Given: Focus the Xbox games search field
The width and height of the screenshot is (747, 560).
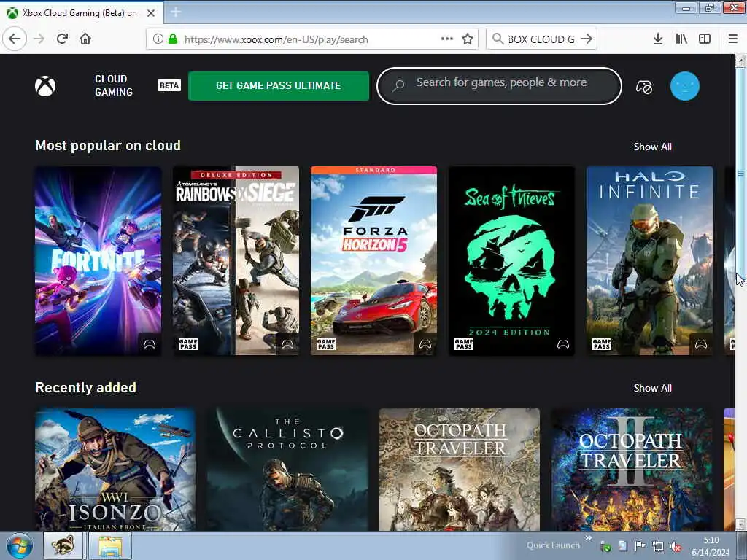Looking at the screenshot, I should click(x=499, y=86).
